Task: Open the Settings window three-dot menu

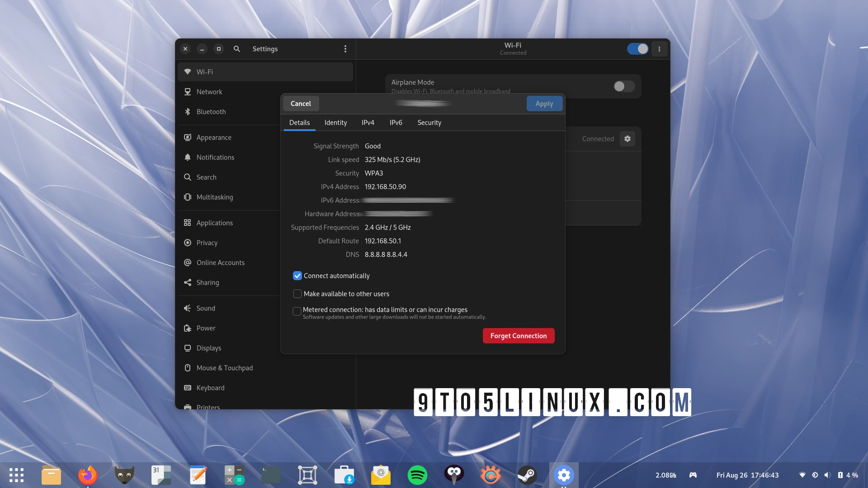Action: point(345,49)
